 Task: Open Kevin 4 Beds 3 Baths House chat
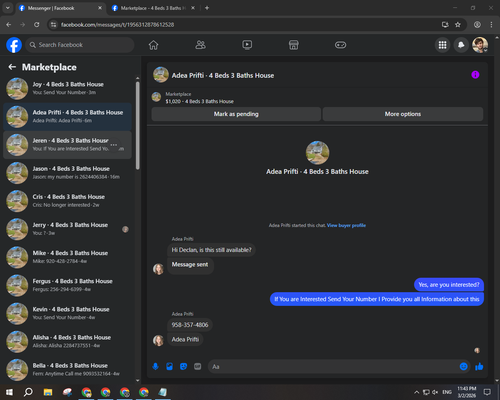67,313
